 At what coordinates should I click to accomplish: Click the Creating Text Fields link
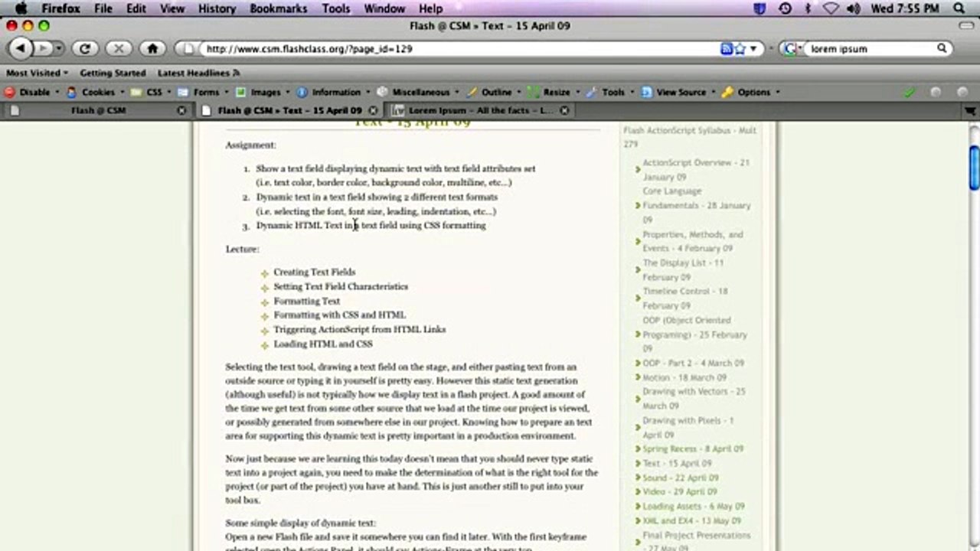point(315,272)
